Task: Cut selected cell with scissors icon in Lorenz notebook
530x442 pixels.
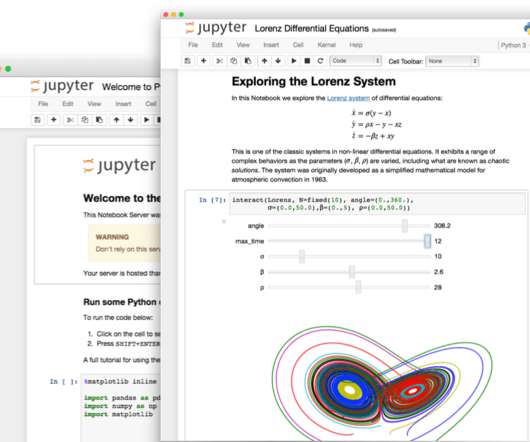Action: [x=219, y=61]
